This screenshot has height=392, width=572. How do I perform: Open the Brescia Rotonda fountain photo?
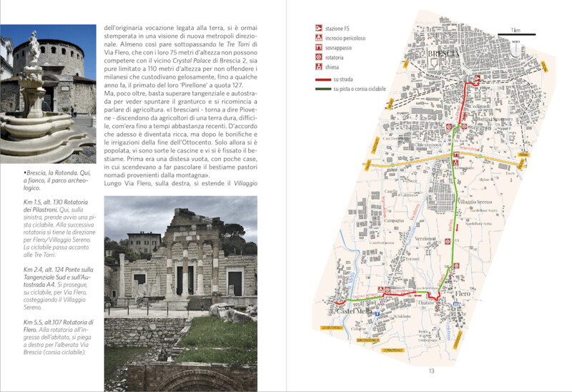click(48, 94)
